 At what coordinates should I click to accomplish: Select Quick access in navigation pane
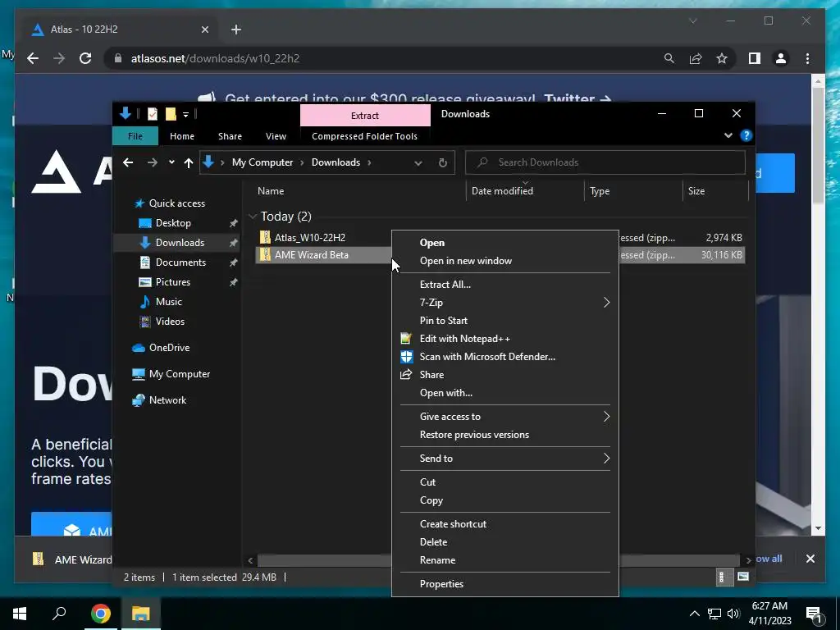(177, 203)
